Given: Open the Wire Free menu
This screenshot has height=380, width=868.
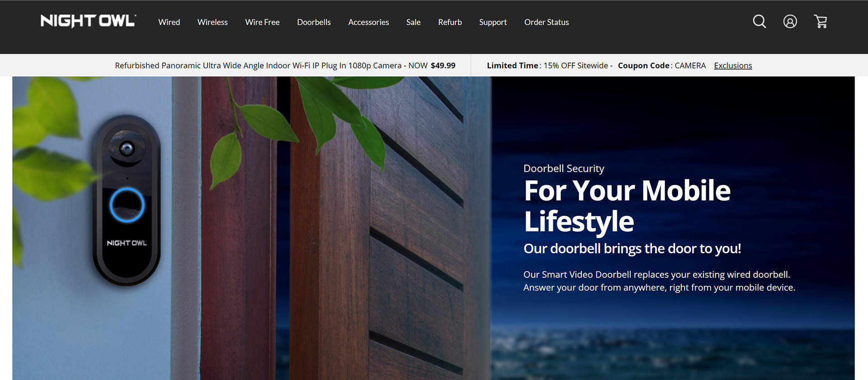Looking at the screenshot, I should 262,22.
